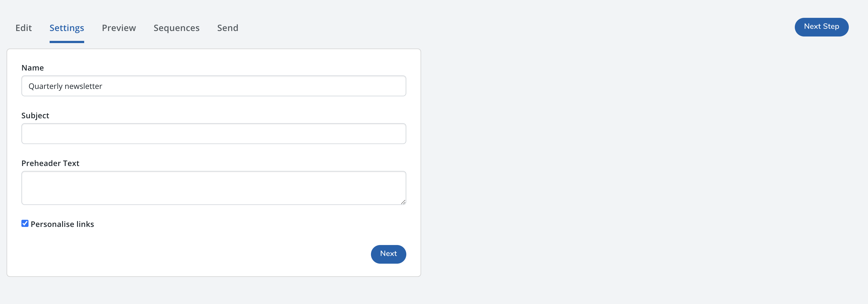Switch to the Preview tab
The width and height of the screenshot is (868, 304).
tap(119, 28)
